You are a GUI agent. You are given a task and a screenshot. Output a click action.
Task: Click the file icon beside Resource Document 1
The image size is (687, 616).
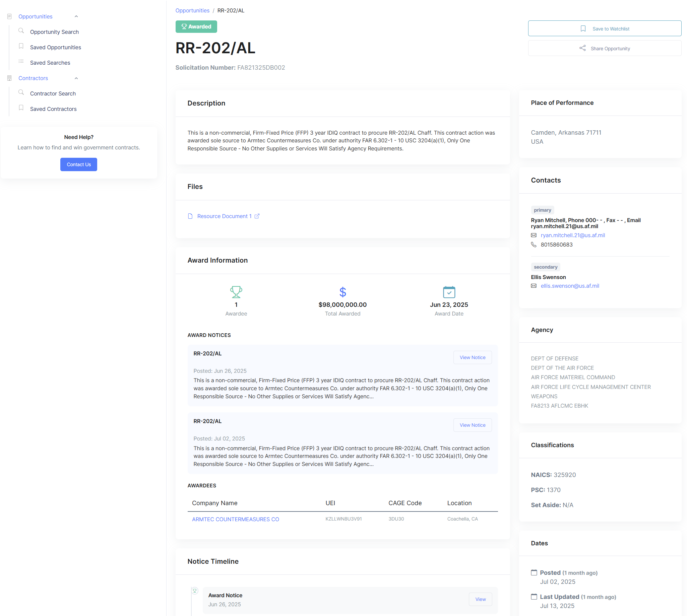[190, 216]
